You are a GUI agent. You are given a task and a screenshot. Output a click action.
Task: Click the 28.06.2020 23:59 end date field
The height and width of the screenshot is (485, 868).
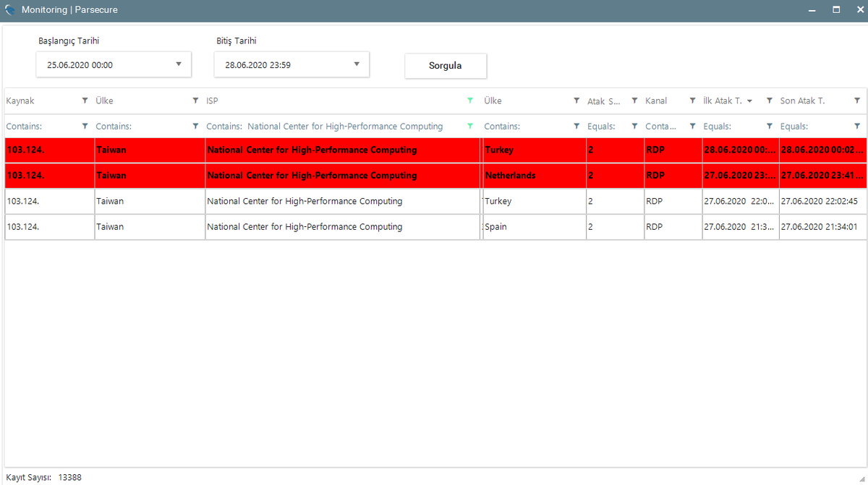point(292,64)
